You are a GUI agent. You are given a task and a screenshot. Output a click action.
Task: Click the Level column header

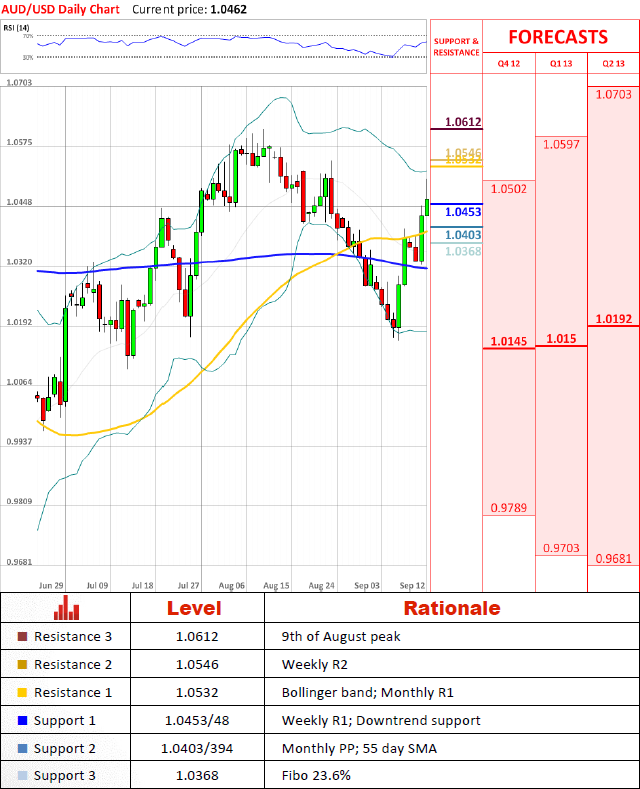click(194, 608)
